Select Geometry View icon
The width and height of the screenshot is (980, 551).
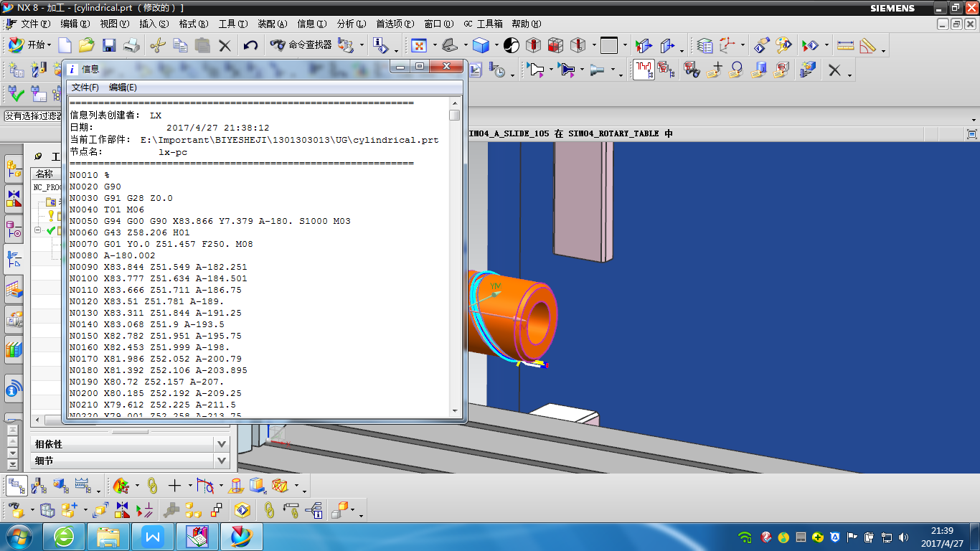pyautogui.click(x=60, y=486)
